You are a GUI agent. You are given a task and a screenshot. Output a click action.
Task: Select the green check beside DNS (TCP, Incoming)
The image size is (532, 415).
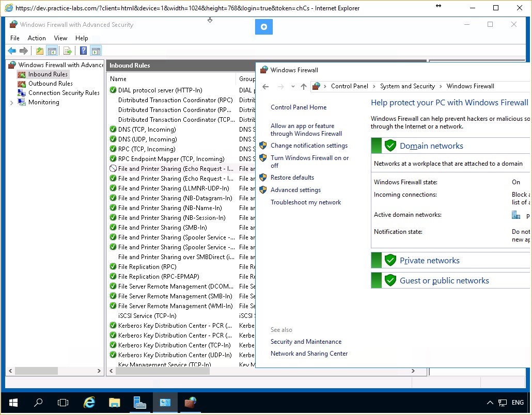click(x=113, y=129)
